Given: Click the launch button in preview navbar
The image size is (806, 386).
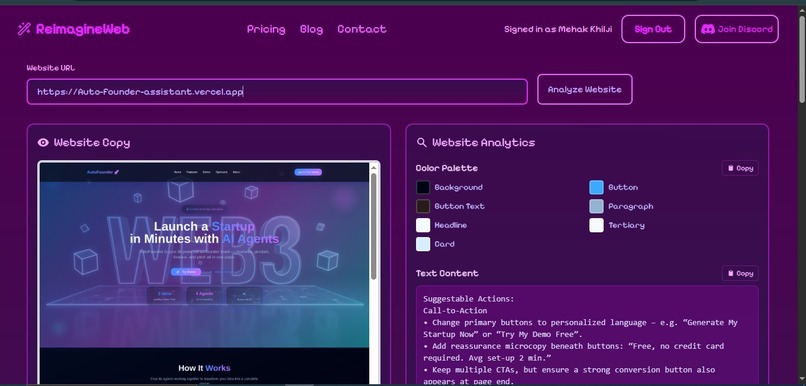Looking at the screenshot, I should click(308, 172).
